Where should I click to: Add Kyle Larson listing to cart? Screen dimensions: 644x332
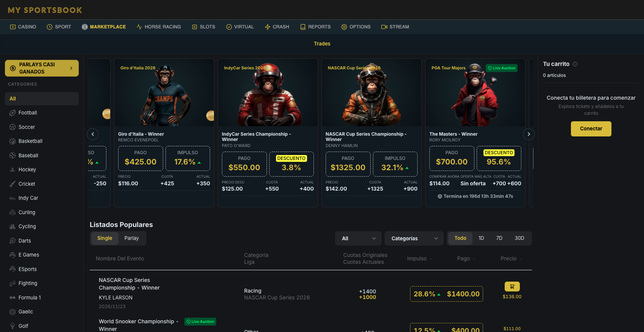[512, 287]
